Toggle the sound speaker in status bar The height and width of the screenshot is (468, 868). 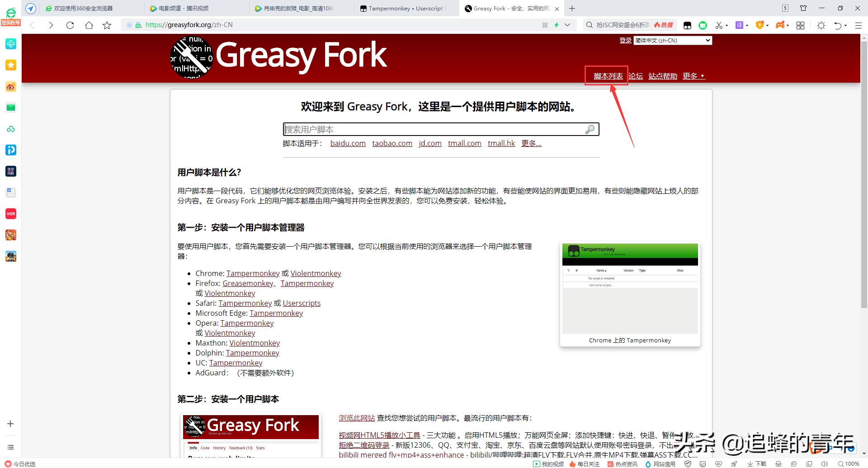[825, 464]
